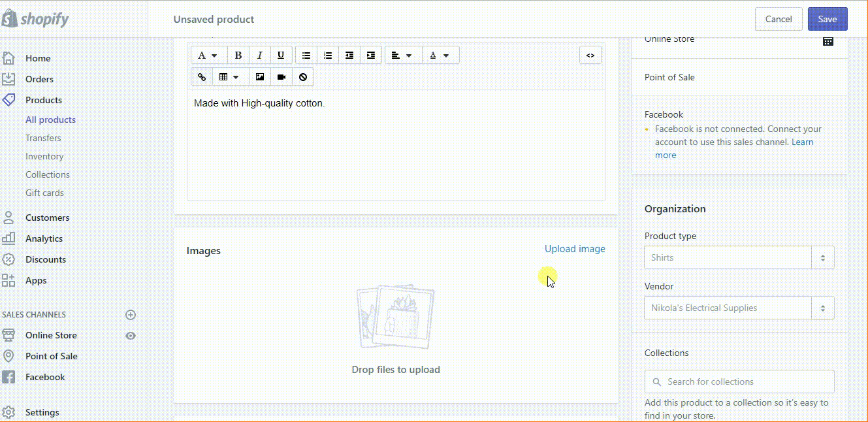
Task: Click the Orders sidebar icon
Action: pos(8,79)
